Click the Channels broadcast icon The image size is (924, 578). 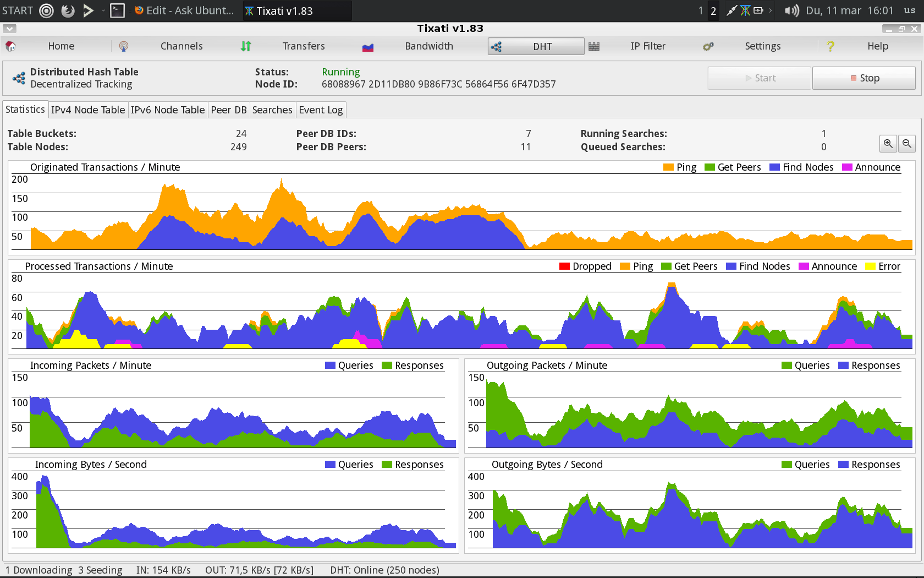pos(124,46)
